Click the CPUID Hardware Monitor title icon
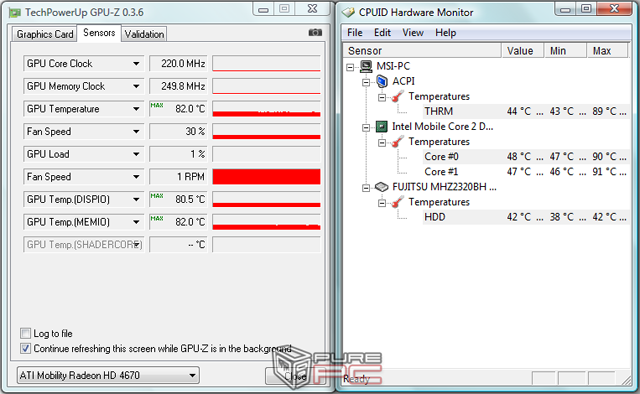This screenshot has width=640, height=394. pyautogui.click(x=348, y=12)
